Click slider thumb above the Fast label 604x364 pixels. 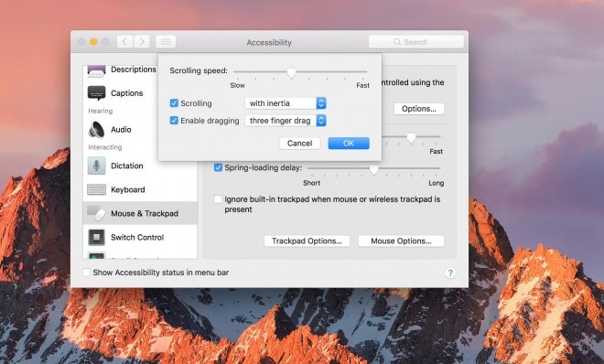coord(412,138)
